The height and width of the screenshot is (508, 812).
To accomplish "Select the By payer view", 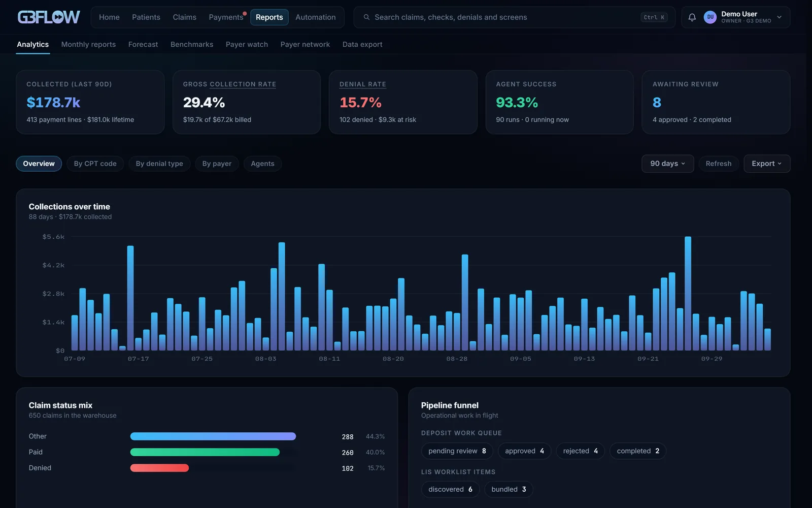I will point(217,164).
